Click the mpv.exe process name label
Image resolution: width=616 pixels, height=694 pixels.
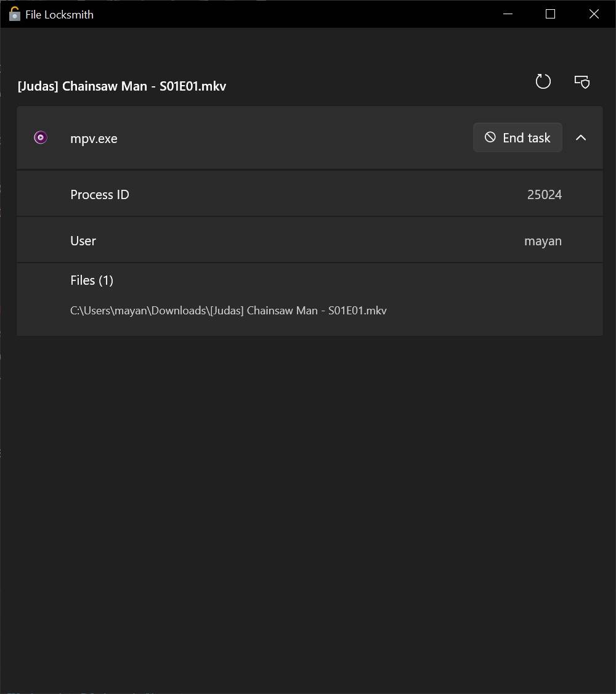(x=94, y=138)
